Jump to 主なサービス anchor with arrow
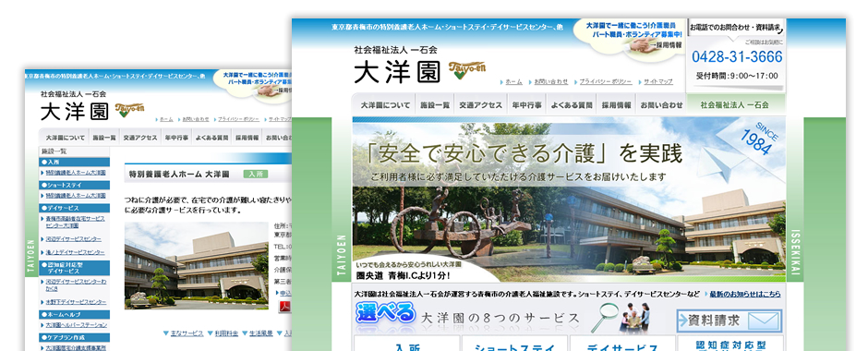868x351 pixels. tap(183, 333)
